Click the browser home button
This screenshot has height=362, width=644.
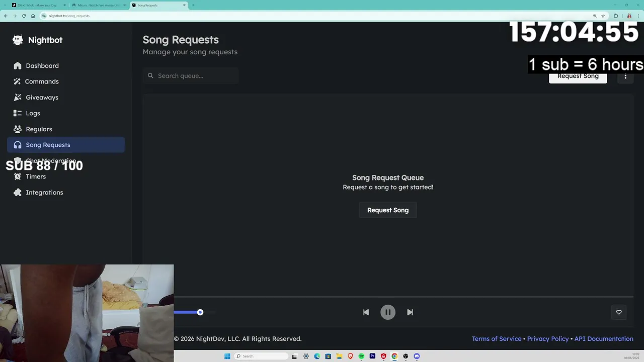coord(33,16)
